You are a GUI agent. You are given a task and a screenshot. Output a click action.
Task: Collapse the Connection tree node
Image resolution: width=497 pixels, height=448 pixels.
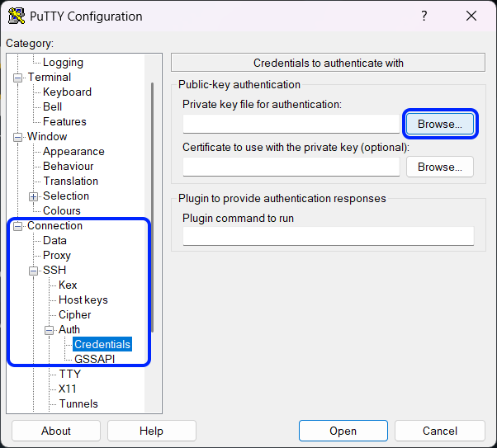tap(18, 226)
